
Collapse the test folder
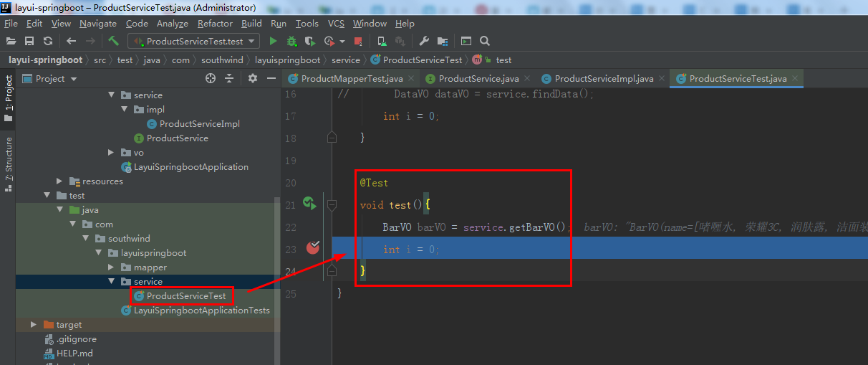[x=47, y=195]
